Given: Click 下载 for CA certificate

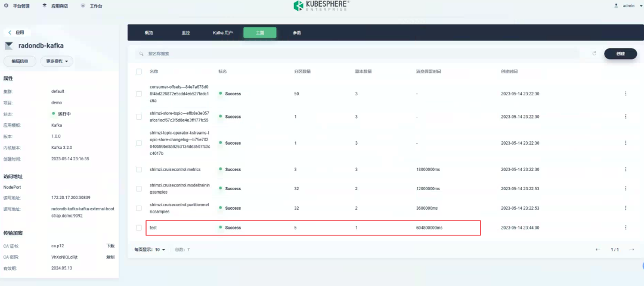Looking at the screenshot, I should [x=110, y=246].
